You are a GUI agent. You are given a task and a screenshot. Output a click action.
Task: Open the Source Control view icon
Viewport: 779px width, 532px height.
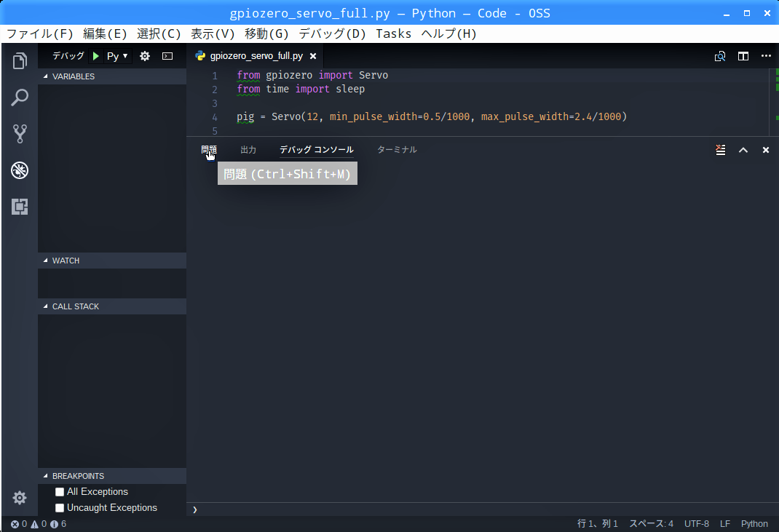tap(20, 134)
